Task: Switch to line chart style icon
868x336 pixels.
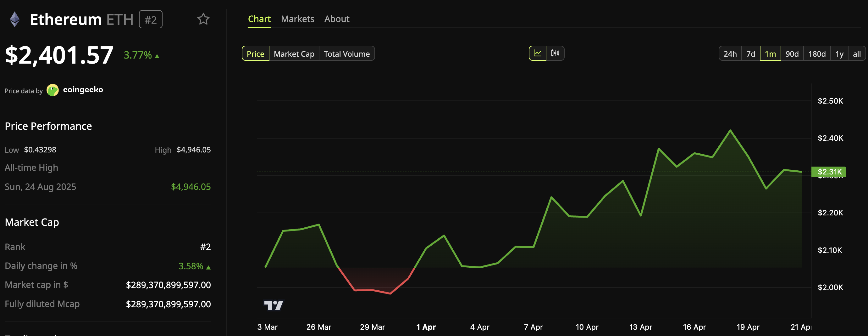Action: [538, 53]
